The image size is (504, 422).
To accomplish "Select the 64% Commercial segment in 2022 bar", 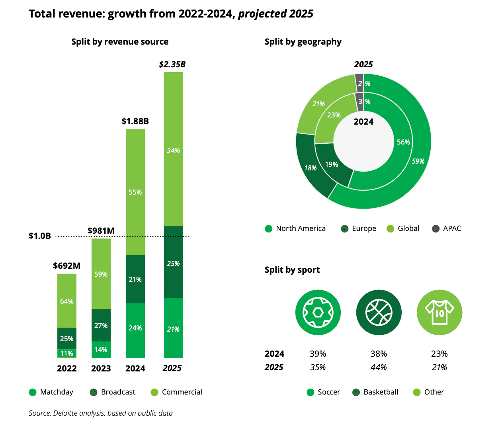I will [x=66, y=301].
